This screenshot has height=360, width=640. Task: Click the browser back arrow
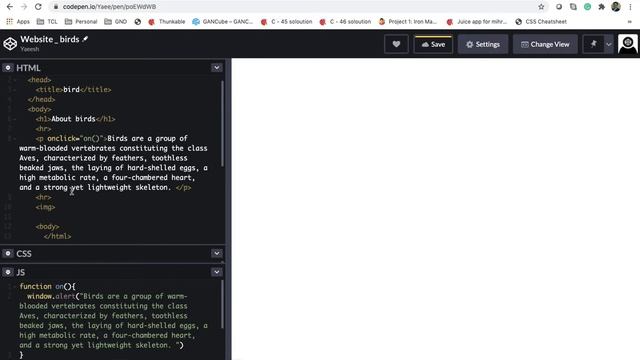point(10,7)
